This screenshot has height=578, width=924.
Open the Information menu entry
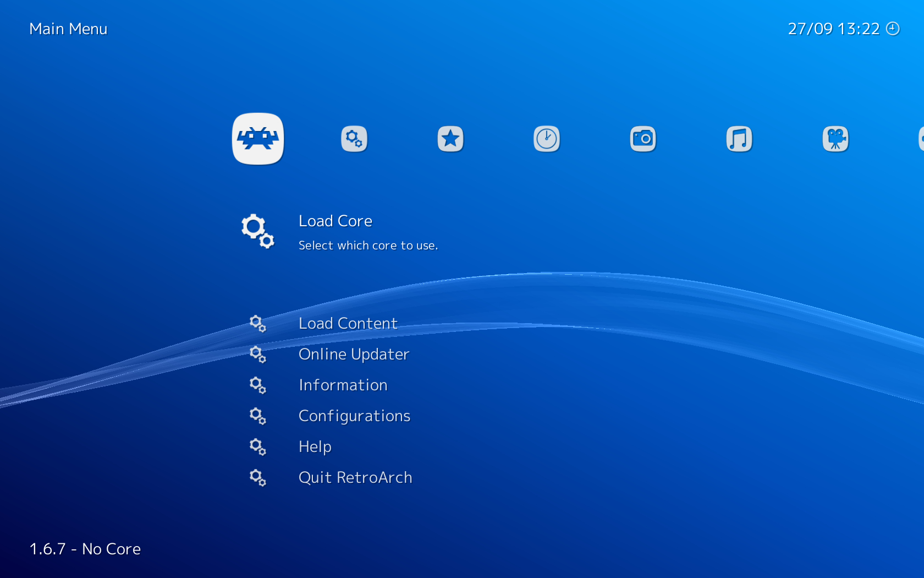(x=343, y=385)
